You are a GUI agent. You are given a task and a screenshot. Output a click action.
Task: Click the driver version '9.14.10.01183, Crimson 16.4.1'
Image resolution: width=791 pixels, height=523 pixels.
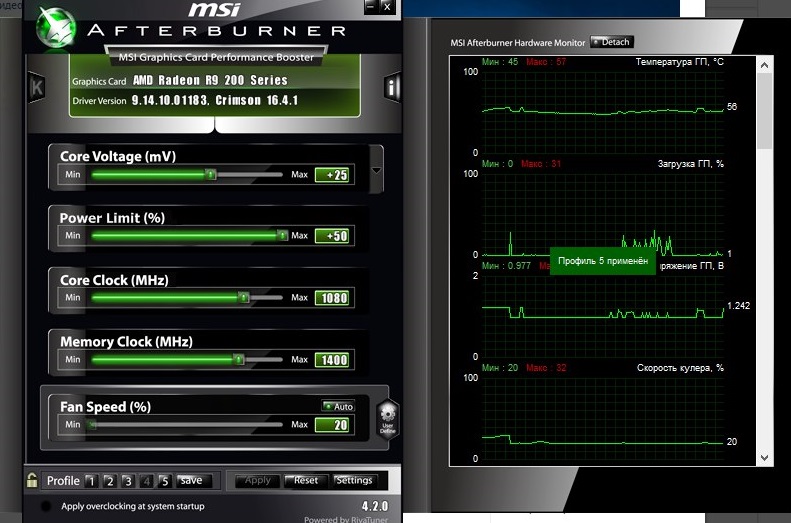[x=215, y=100]
